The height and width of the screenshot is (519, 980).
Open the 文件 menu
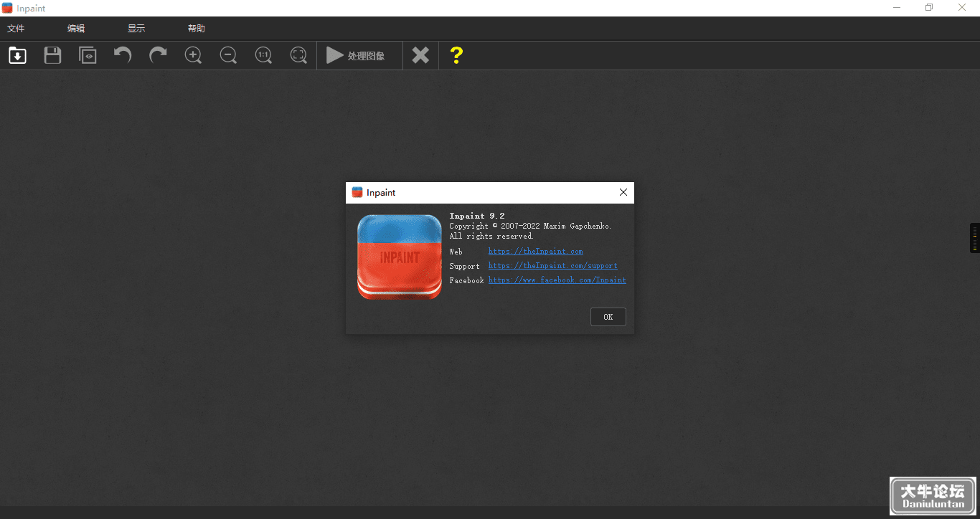click(16, 29)
